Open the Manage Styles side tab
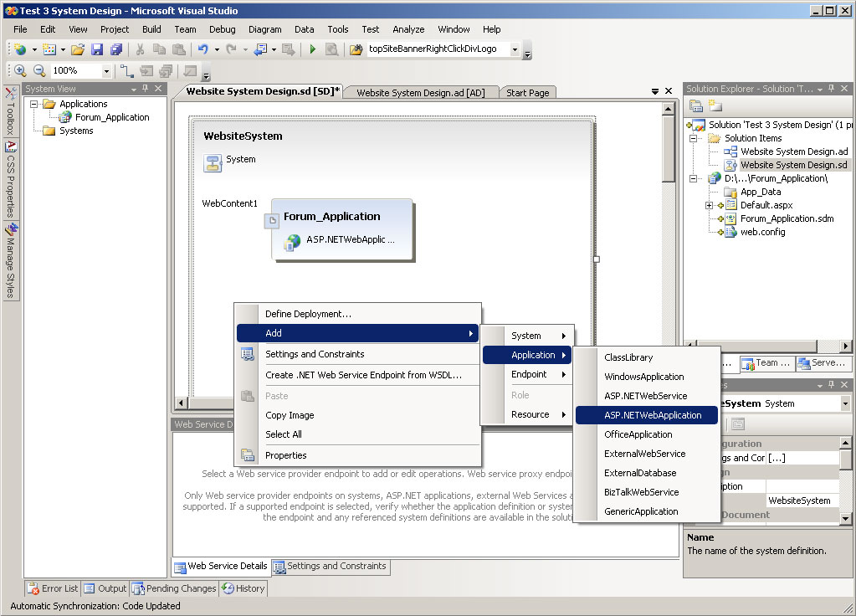 pos(10,261)
